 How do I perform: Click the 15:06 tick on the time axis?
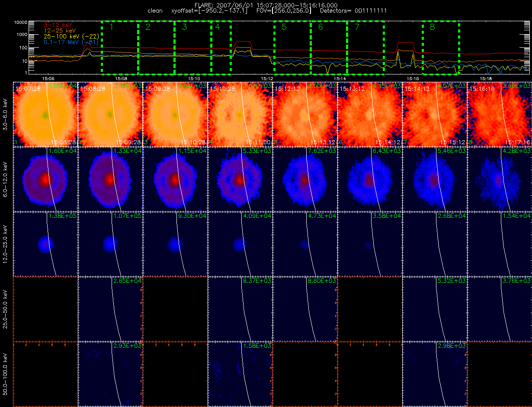[x=48, y=78]
